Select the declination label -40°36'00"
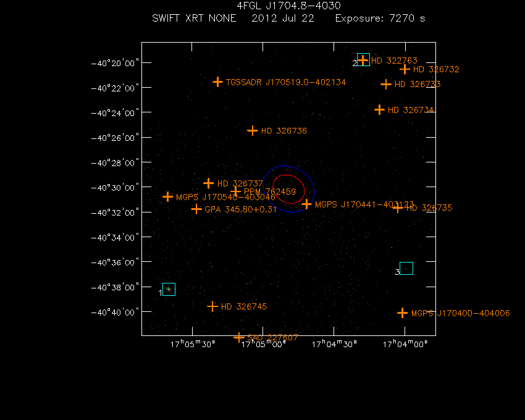 click(x=115, y=262)
